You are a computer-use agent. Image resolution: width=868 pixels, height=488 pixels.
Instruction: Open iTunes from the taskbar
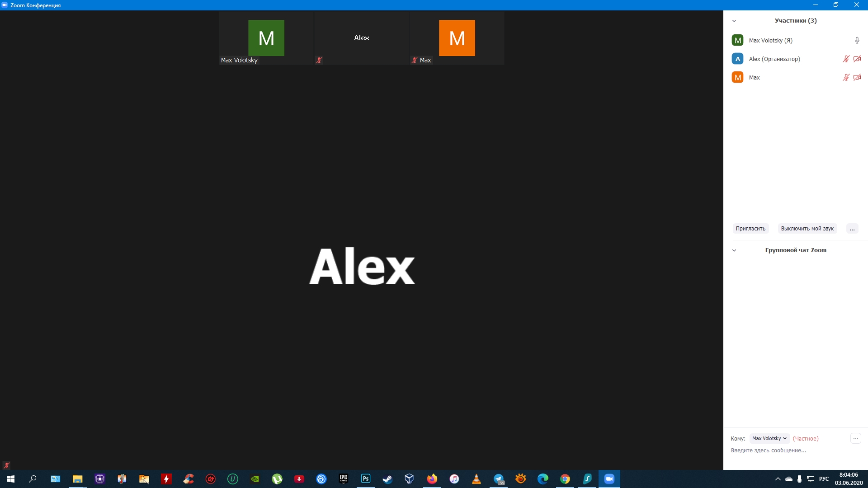click(x=454, y=479)
